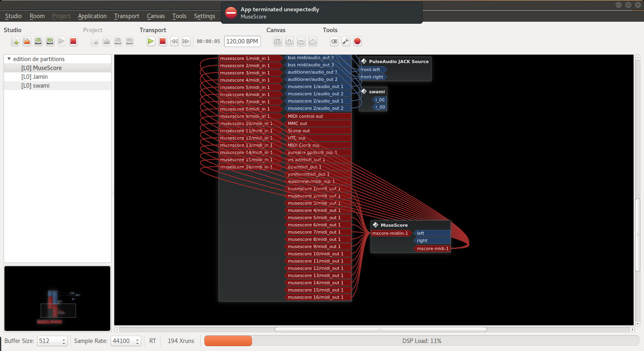Click the Save Studio As icon

50,41
